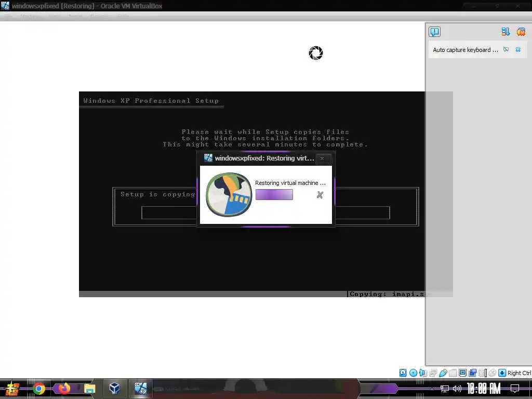The image size is (532, 399).
Task: Click the Right Ctrl host key label
Action: tap(519, 373)
